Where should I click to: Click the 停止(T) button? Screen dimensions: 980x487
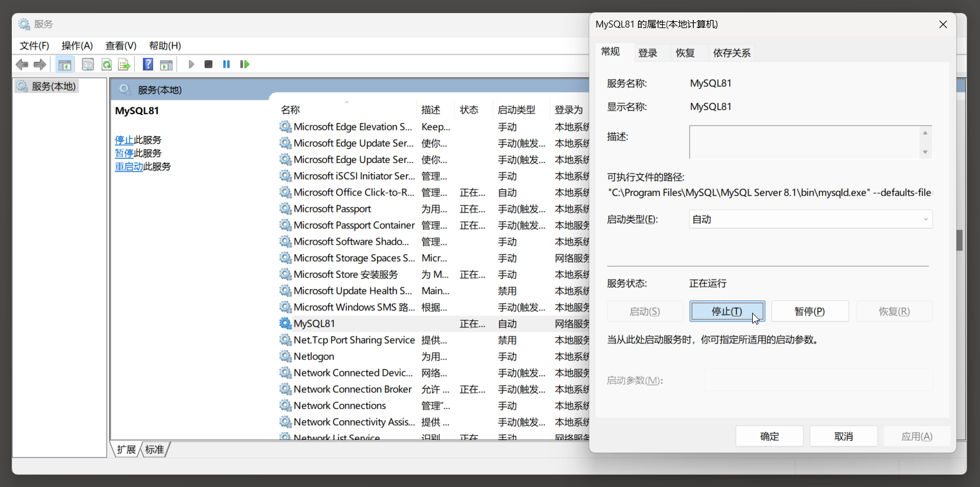pyautogui.click(x=727, y=311)
